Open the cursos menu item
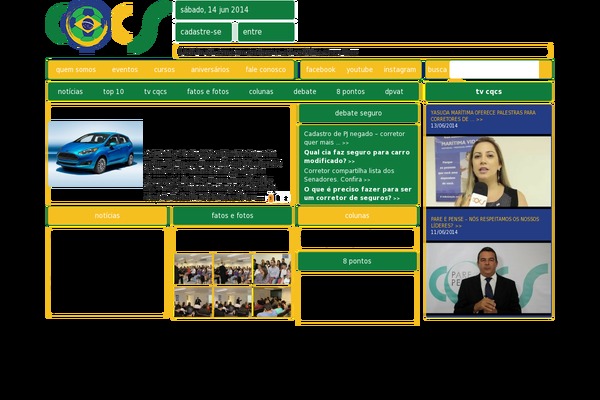The width and height of the screenshot is (600, 400). click(x=164, y=70)
